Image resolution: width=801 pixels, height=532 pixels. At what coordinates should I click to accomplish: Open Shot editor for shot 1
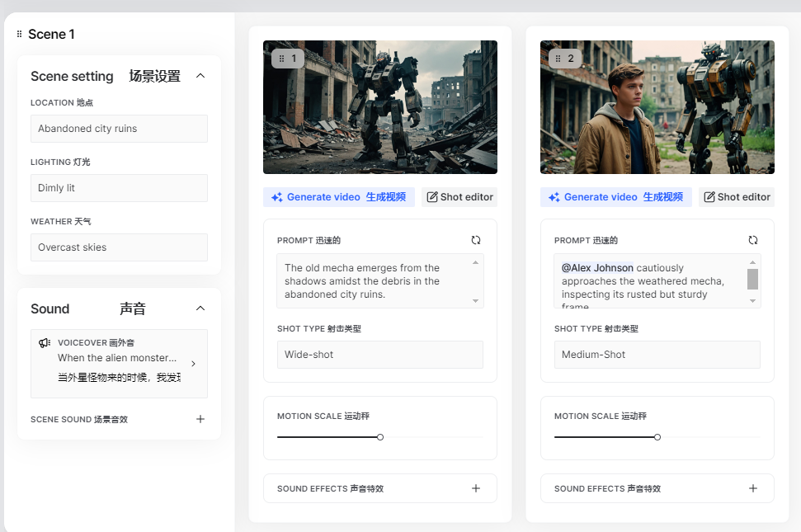point(459,197)
